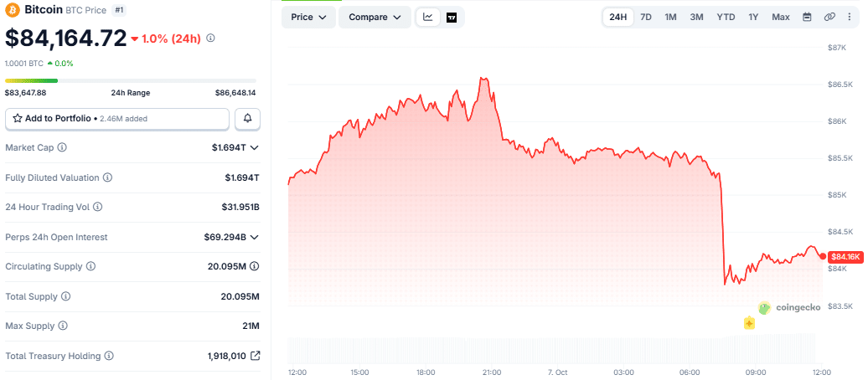Select the Max time range tab
This screenshot has width=868, height=380.
[781, 17]
